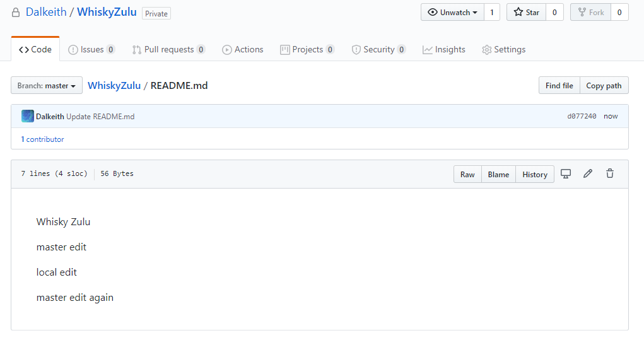This screenshot has height=345, width=644.
Task: Click the 'Whisky Zulu' README line
Action: [63, 222]
